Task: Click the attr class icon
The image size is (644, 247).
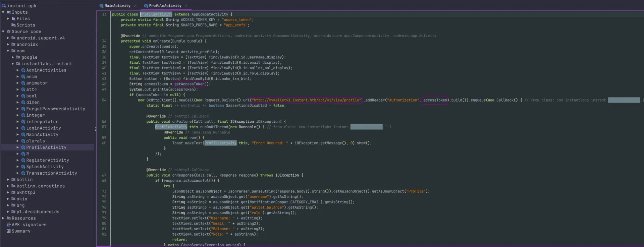Action: (x=23, y=89)
